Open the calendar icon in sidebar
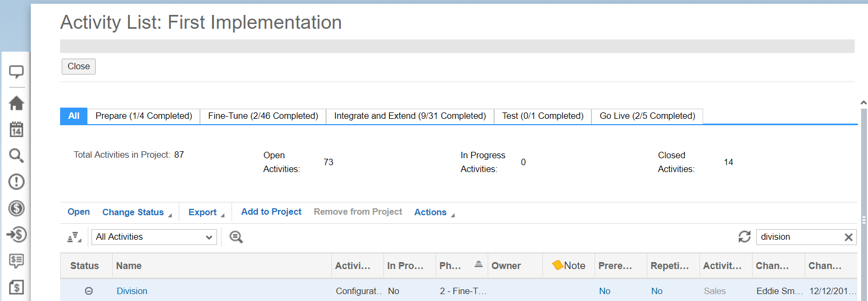Screen dimensions: 868x301 click(16, 129)
